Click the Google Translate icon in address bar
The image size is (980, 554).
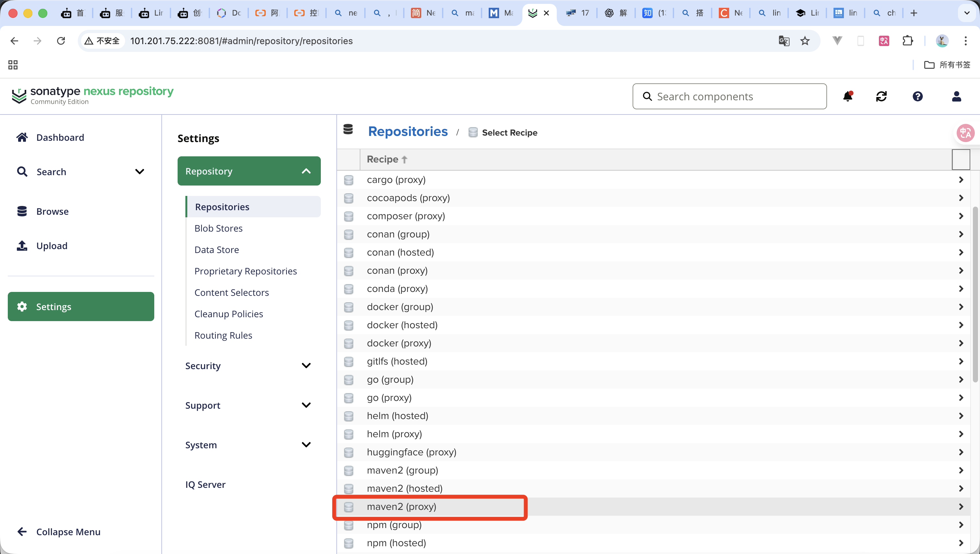[x=784, y=41]
